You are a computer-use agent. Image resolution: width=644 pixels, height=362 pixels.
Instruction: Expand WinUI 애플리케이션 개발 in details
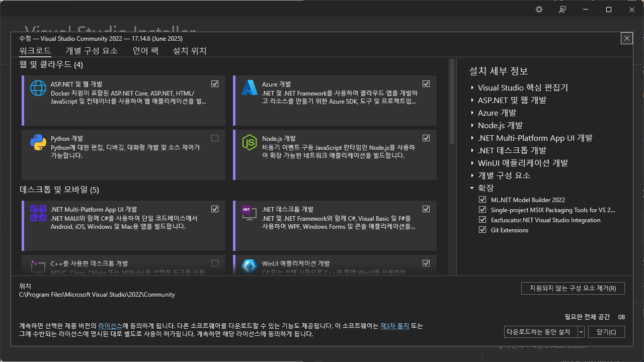click(472, 163)
